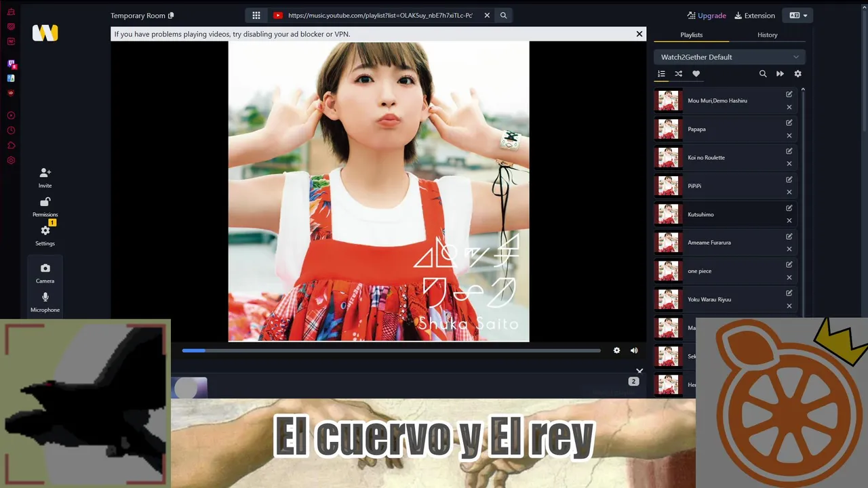Image resolution: width=868 pixels, height=488 pixels.
Task: Clear the URL input field
Action: (x=486, y=16)
